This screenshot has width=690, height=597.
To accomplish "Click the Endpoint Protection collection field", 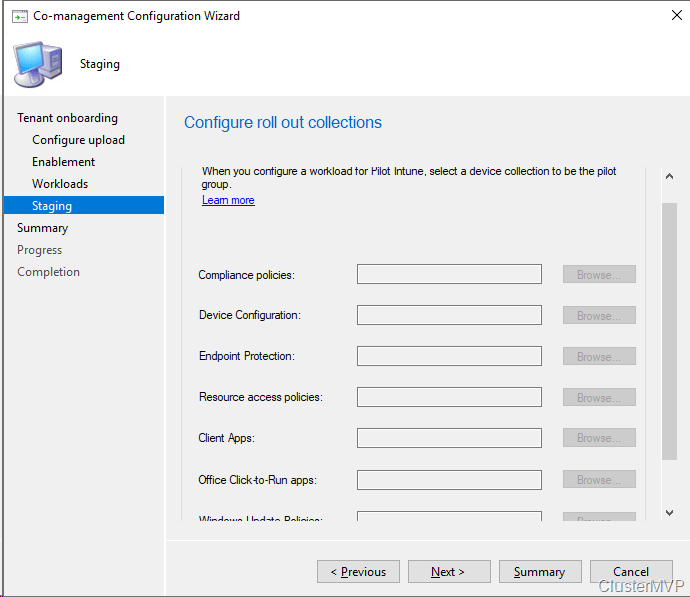I will coord(449,356).
